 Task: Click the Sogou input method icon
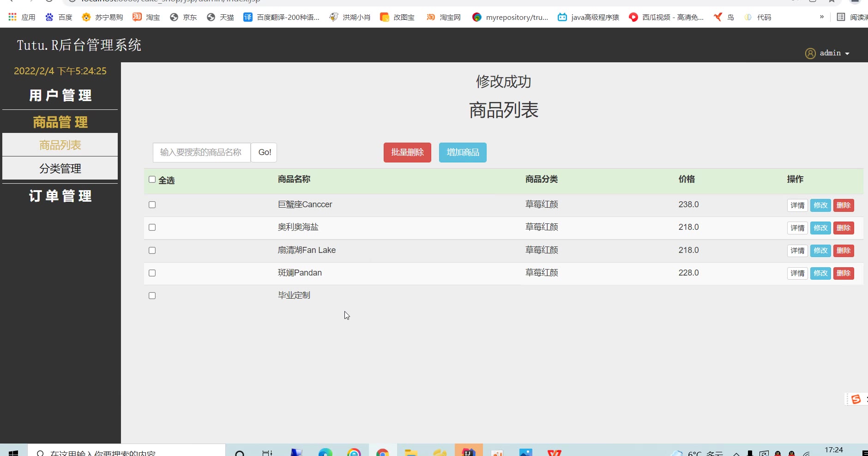click(856, 399)
